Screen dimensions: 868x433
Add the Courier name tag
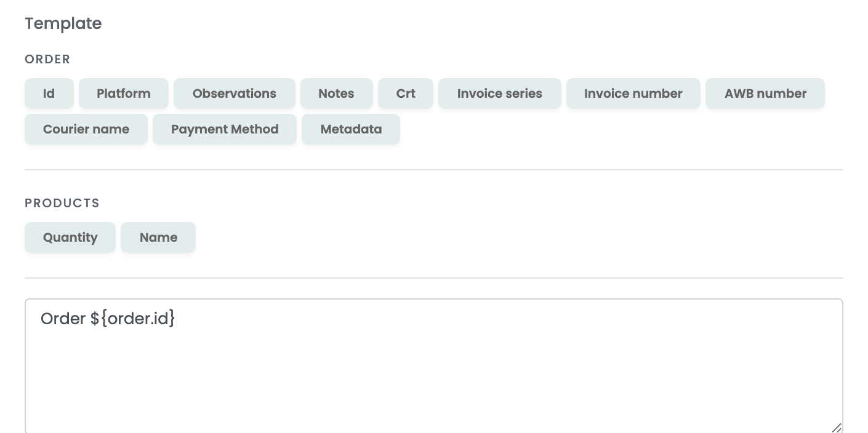coord(86,129)
